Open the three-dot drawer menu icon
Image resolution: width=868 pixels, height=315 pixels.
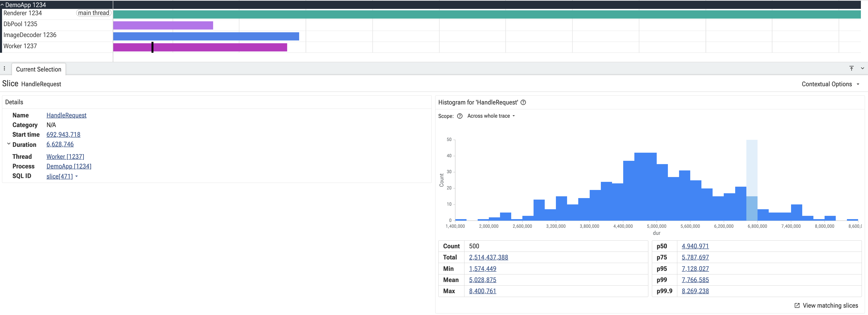[x=4, y=69]
